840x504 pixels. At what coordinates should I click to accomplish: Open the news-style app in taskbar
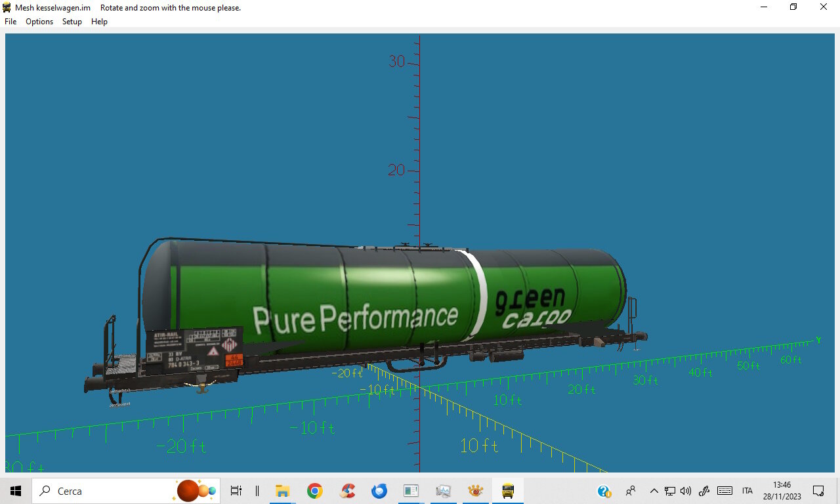(411, 491)
